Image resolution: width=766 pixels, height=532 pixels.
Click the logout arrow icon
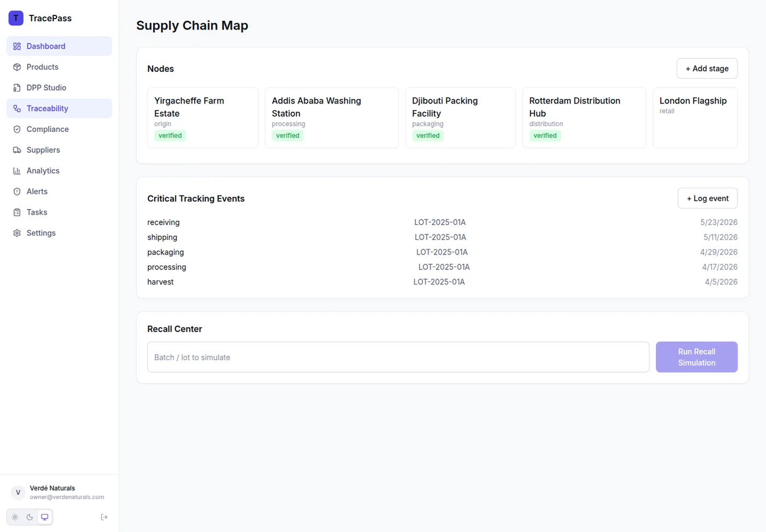tap(104, 517)
